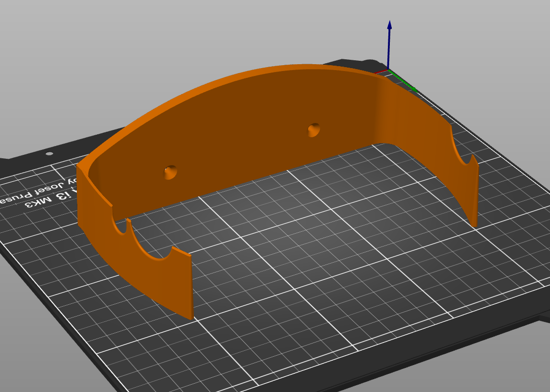Screen dimensions: 550x392
Task: Click the axis origin at bed corner
Action: pyautogui.click(x=388, y=70)
